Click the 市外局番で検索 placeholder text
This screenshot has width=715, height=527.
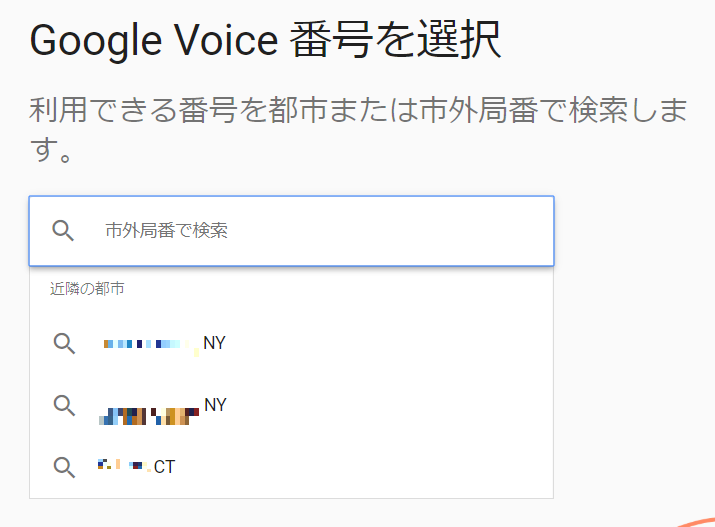click(166, 231)
